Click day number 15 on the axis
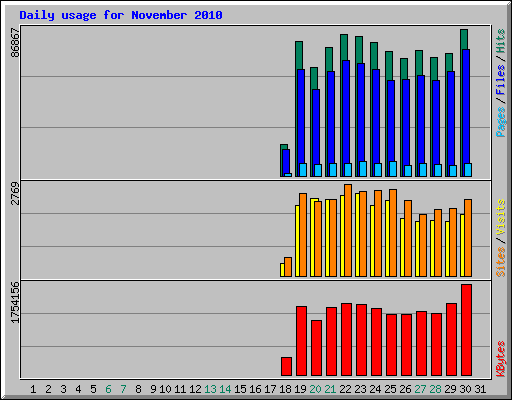This screenshot has width=512, height=400. point(240,389)
